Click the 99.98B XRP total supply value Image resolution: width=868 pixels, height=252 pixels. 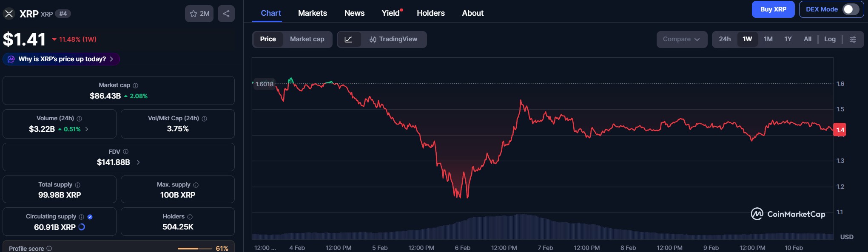click(x=60, y=195)
